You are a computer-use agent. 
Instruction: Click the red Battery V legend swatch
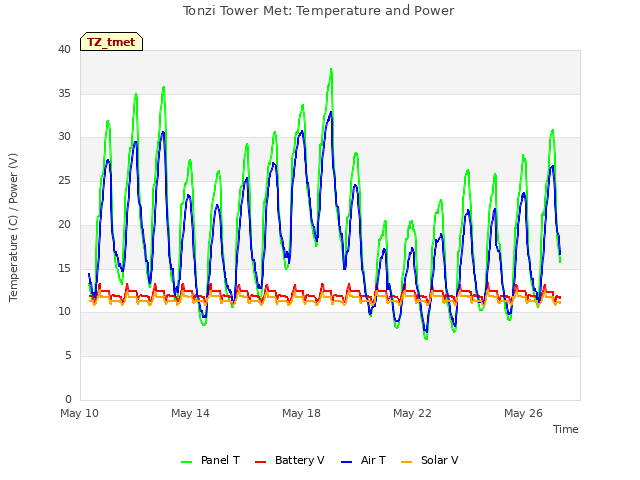(260, 462)
